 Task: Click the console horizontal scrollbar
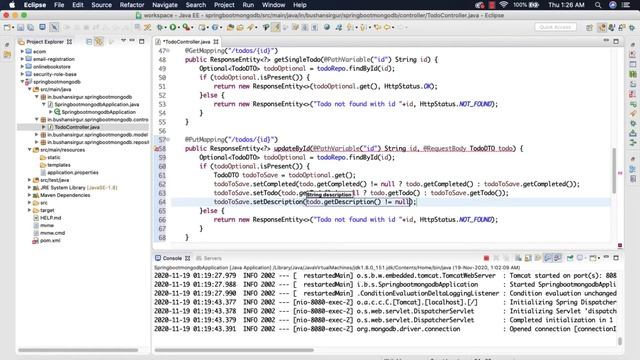click(x=234, y=350)
